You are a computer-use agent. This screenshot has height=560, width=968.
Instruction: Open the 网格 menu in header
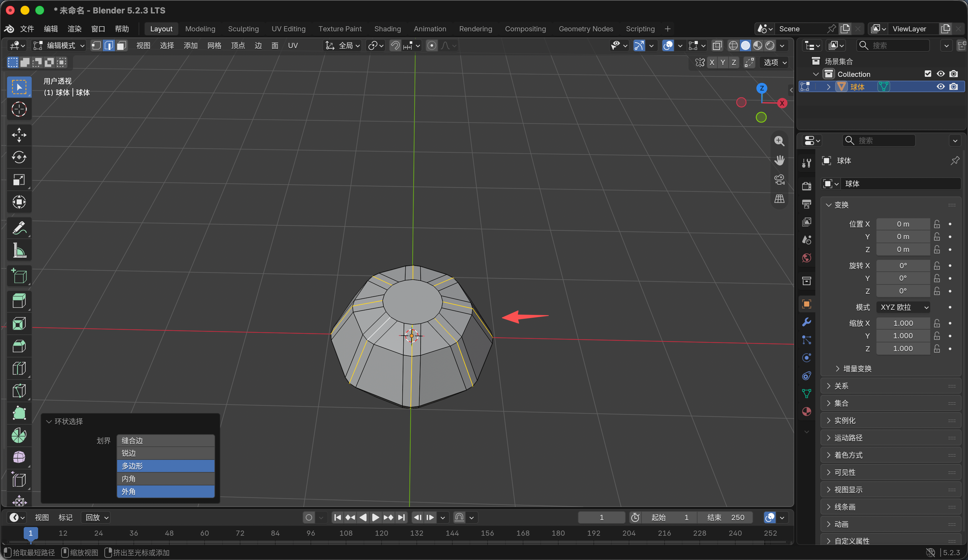[x=214, y=46]
